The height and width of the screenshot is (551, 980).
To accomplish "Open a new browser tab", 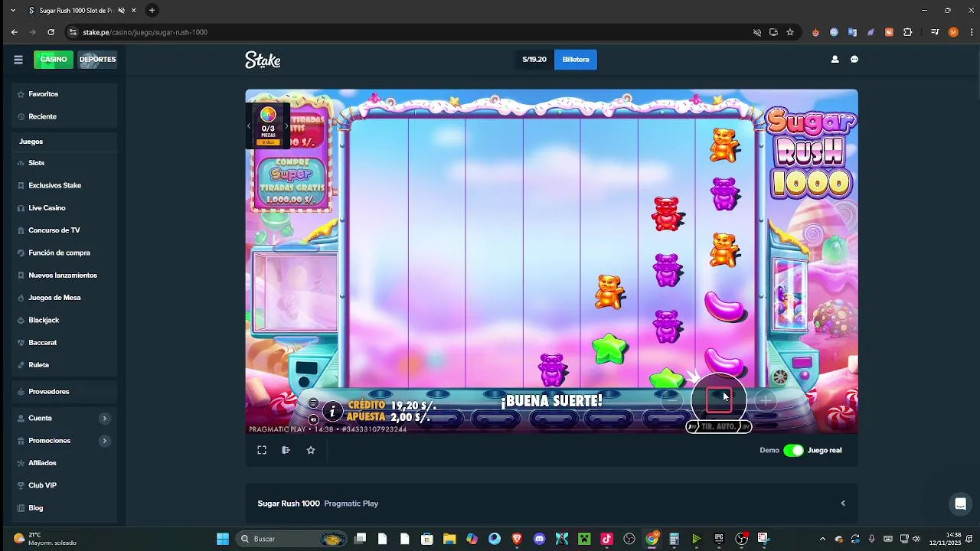I will (x=152, y=11).
